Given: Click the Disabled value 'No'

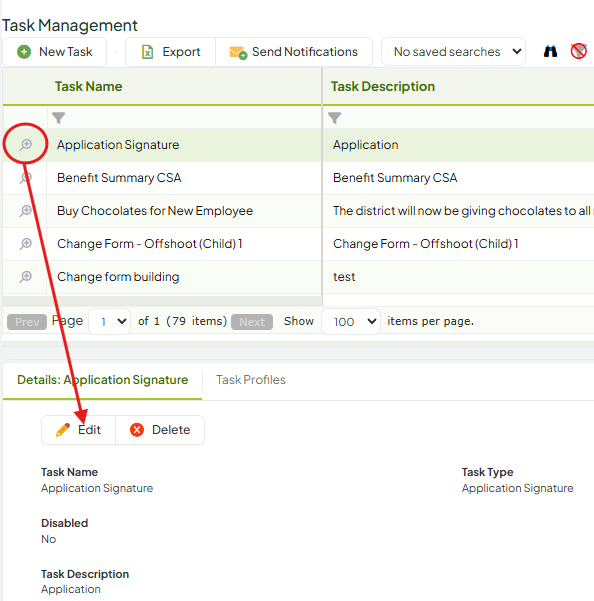Looking at the screenshot, I should tap(49, 539).
